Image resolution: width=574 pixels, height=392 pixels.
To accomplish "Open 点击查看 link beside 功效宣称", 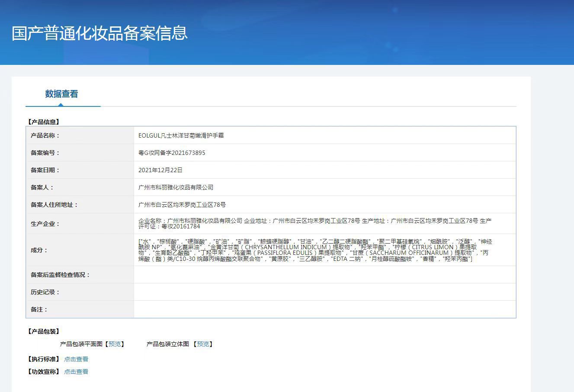I will (x=76, y=372).
